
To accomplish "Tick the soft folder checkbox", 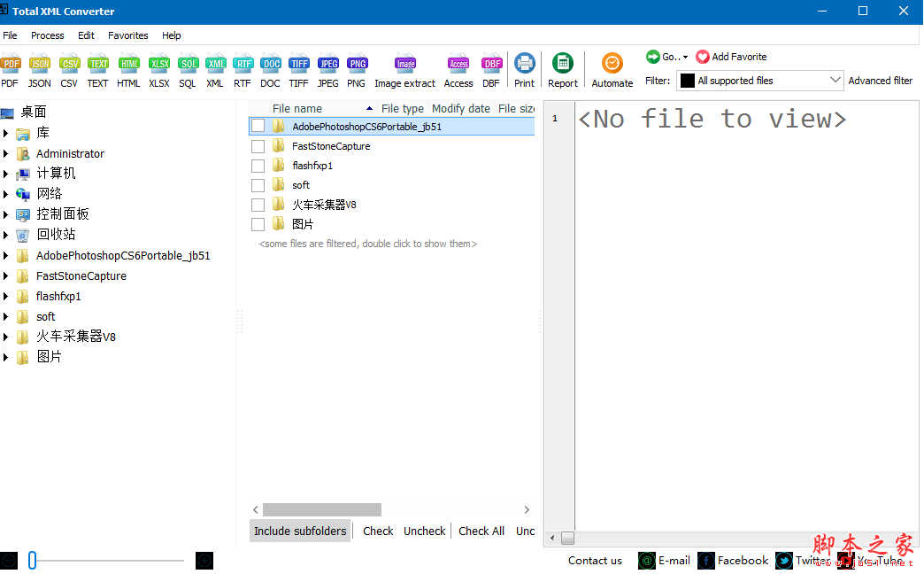I will point(258,185).
